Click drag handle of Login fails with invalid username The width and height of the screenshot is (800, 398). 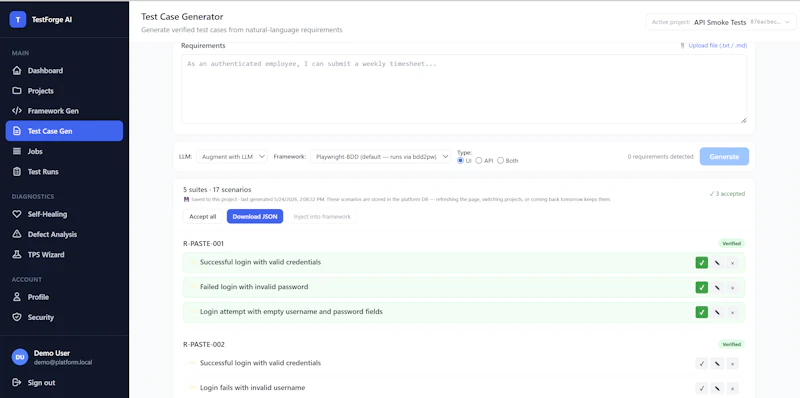tap(192, 387)
